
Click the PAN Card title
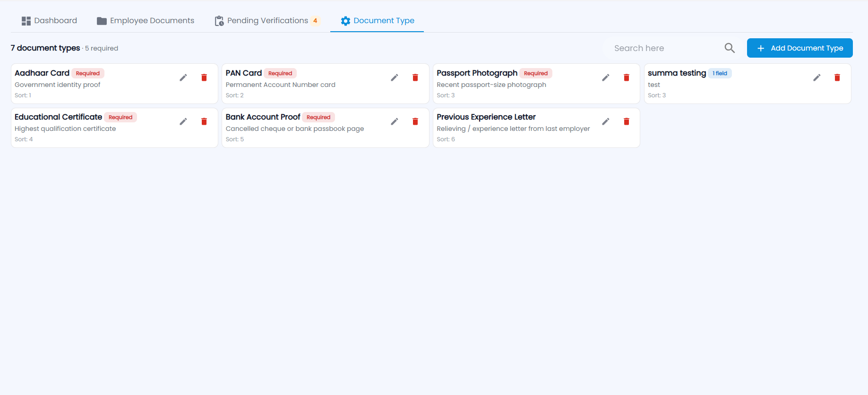tap(244, 73)
